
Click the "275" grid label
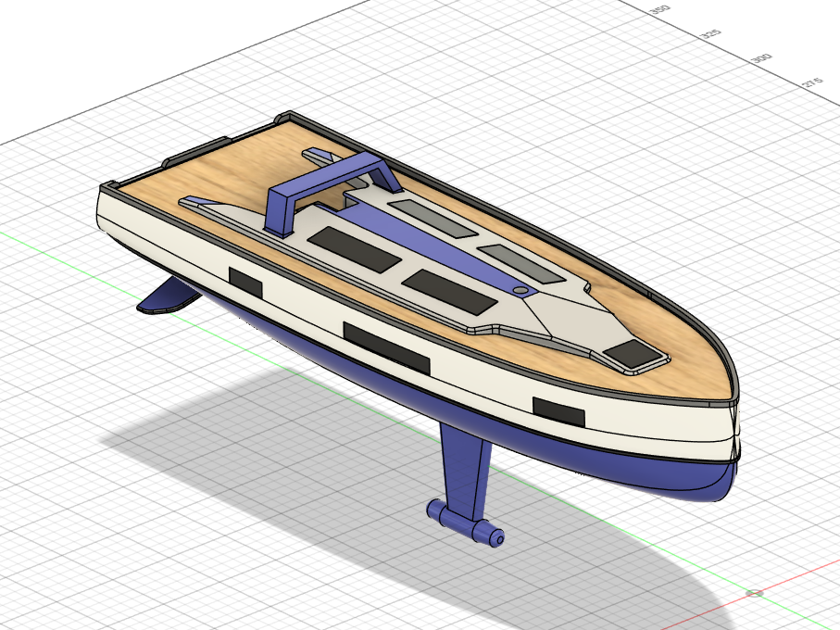click(811, 82)
